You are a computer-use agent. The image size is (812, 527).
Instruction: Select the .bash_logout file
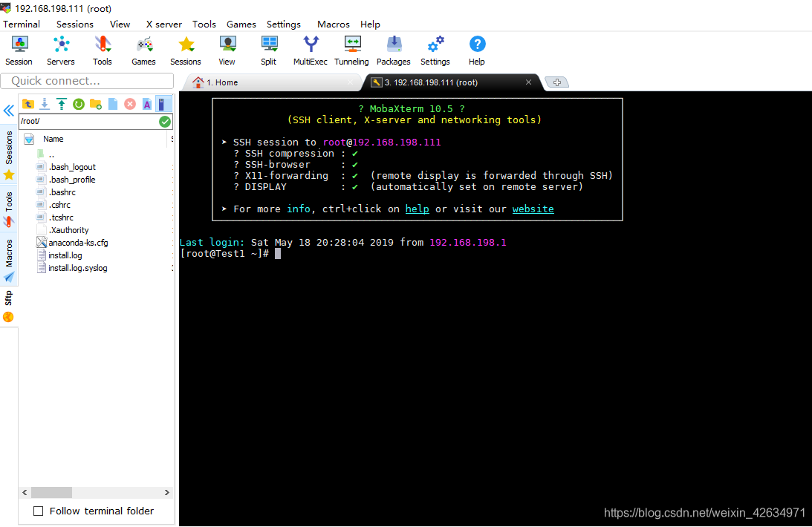point(66,167)
